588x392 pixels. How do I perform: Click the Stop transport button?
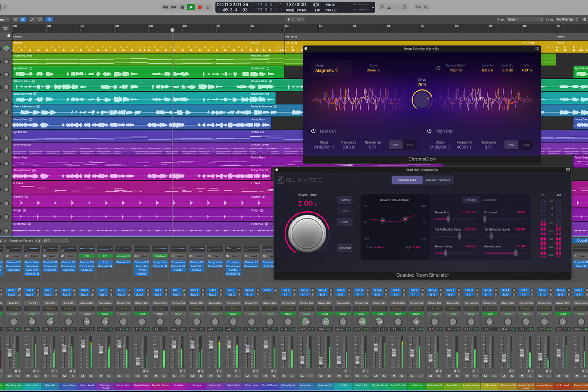[182, 7]
